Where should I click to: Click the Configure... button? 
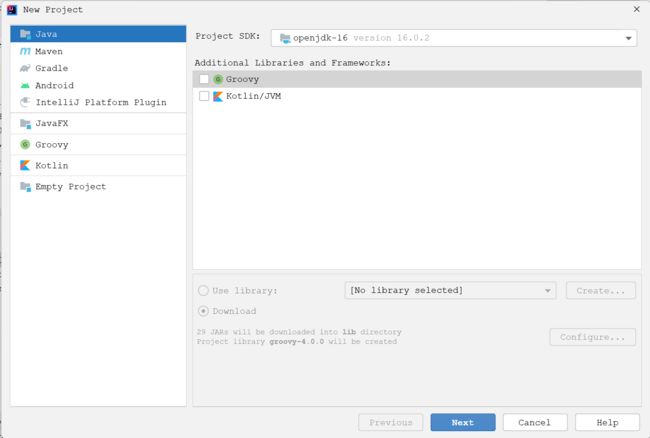pyautogui.click(x=592, y=337)
